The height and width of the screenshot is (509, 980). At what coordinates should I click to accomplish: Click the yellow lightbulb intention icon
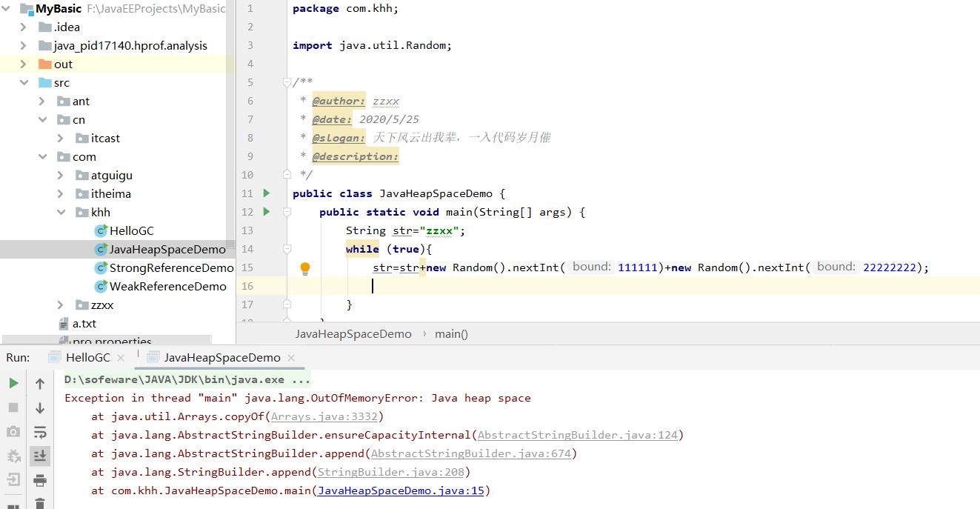[304, 268]
